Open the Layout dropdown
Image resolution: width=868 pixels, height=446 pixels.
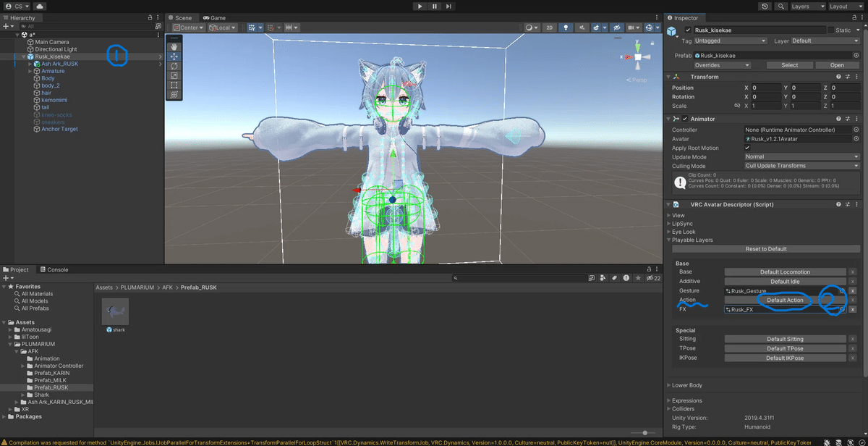[845, 6]
